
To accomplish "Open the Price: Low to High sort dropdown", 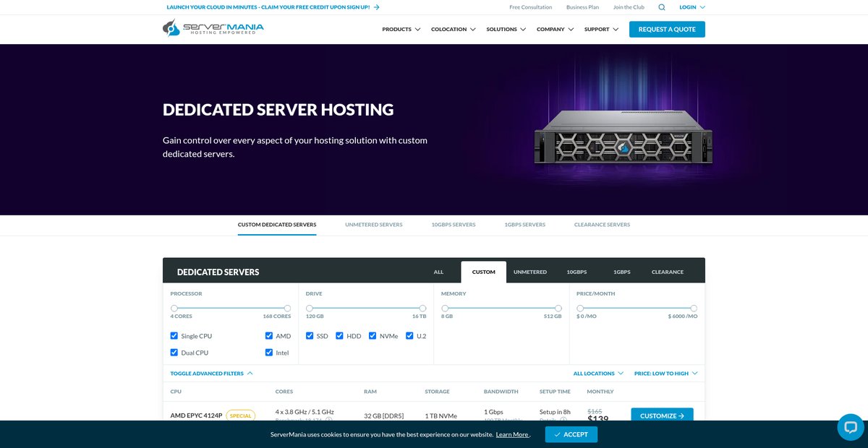I will coord(666,374).
